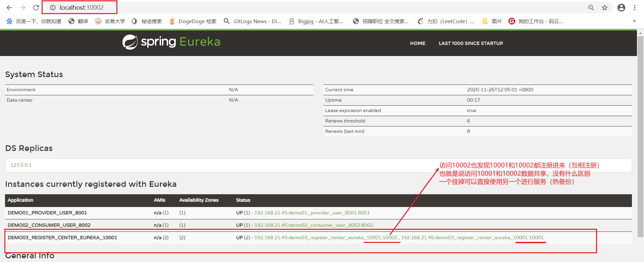Click the Current time value 2020-11-26T12:05:01
The height and width of the screenshot is (262, 644).
click(500, 90)
